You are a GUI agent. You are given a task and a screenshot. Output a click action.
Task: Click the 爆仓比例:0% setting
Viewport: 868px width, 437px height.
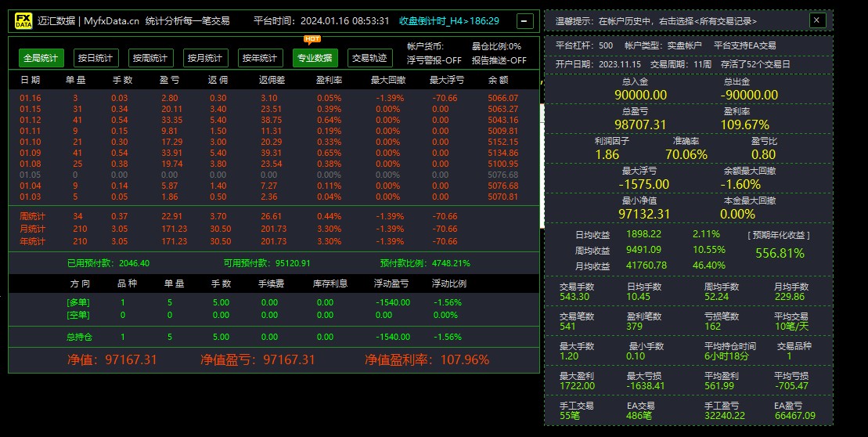click(x=496, y=46)
